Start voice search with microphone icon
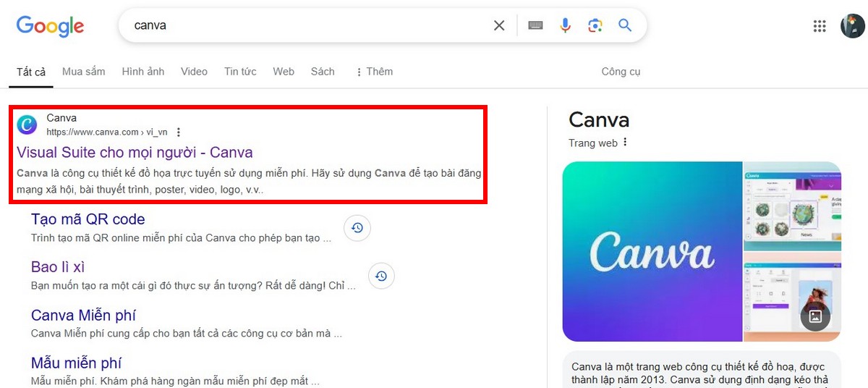Image resolution: width=868 pixels, height=388 pixels. [566, 25]
